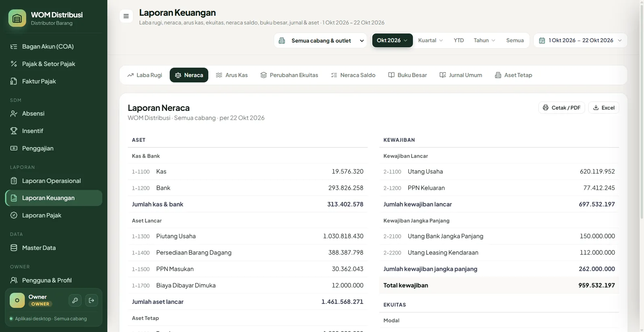Screen dimensions: 644x332
Task: Click the Laporan Keuangan chart-file icon
Action: pos(14,198)
